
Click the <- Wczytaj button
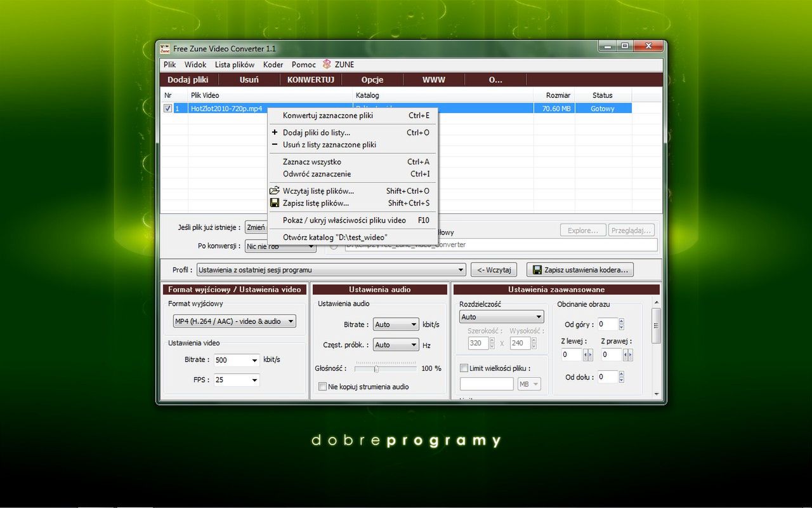pos(494,270)
